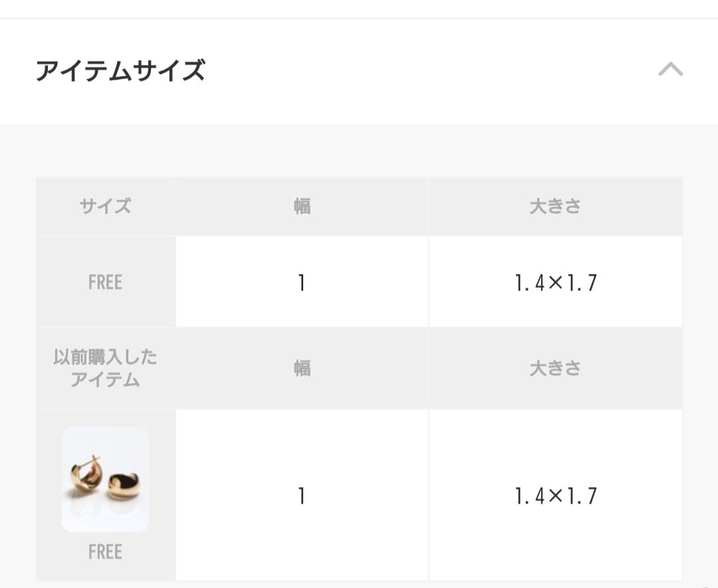Click the 幅 header in the first table
The width and height of the screenshot is (718, 588).
coord(301,206)
